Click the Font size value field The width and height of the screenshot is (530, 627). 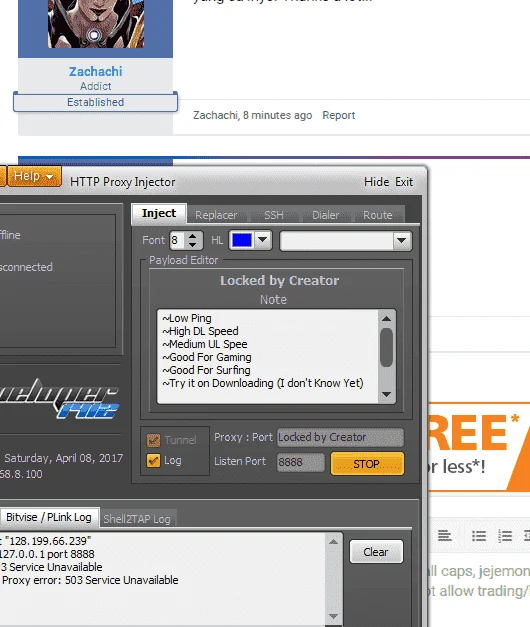(178, 240)
